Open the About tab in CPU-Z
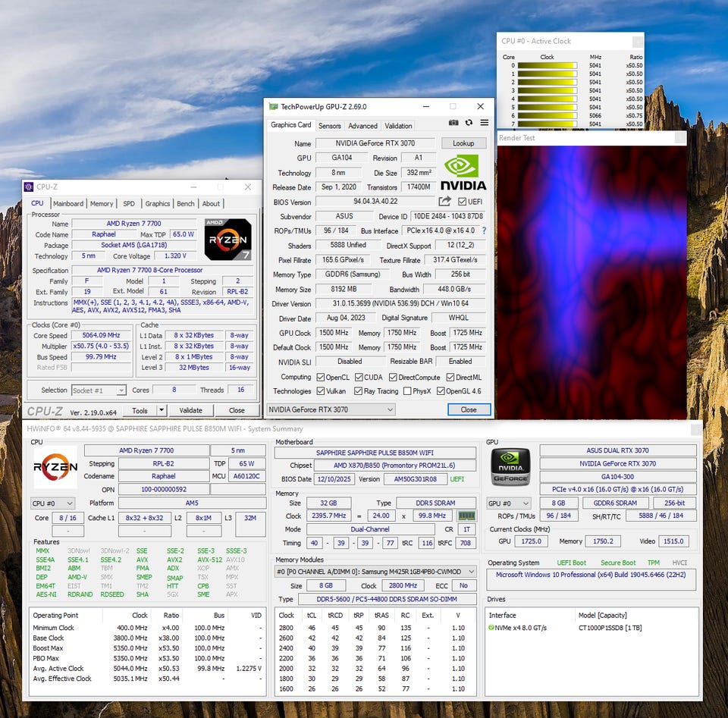The image size is (728, 718). [211, 203]
